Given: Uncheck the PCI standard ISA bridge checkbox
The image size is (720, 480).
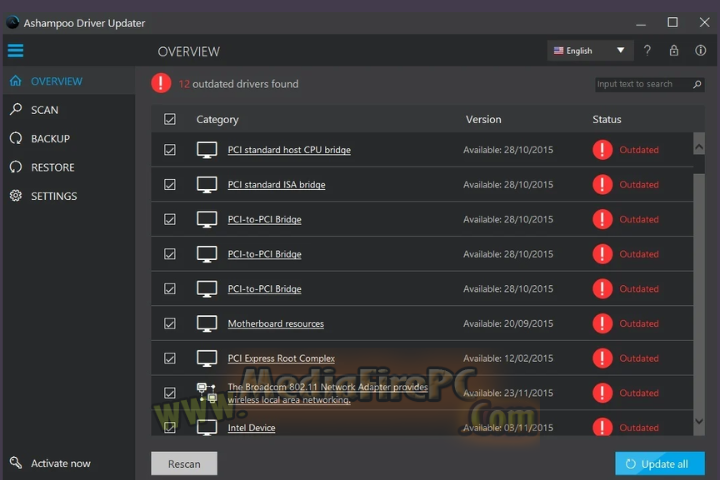Looking at the screenshot, I should [170, 185].
